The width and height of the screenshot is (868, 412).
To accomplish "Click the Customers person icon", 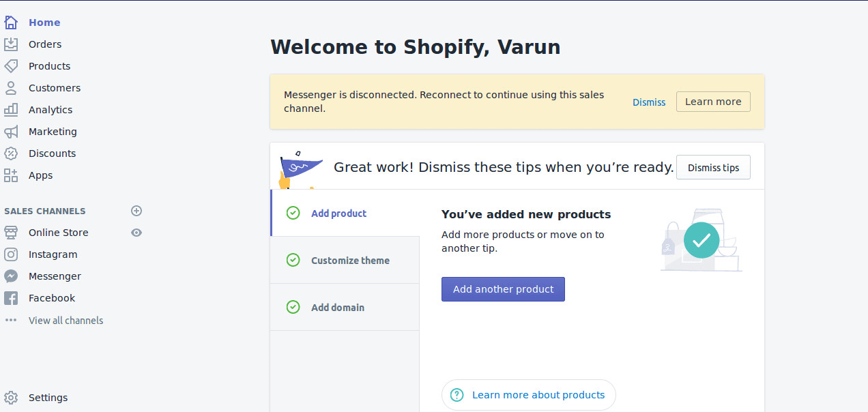I will pyautogui.click(x=11, y=88).
